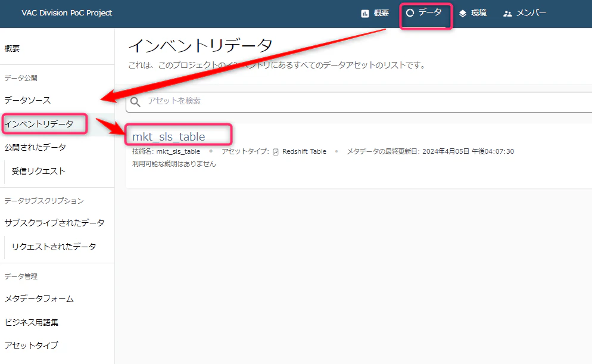Click the インベントリデータ page heading
The width and height of the screenshot is (592, 364).
pyautogui.click(x=200, y=46)
